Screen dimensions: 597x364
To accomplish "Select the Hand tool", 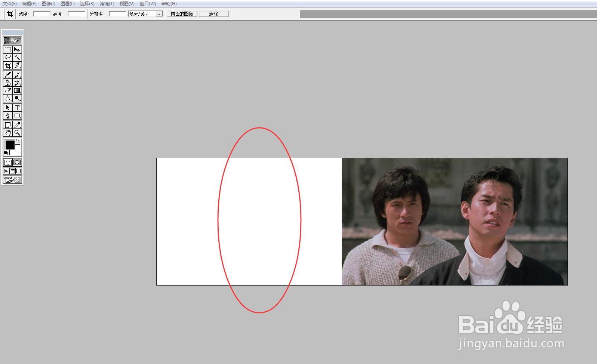I will click(x=8, y=133).
